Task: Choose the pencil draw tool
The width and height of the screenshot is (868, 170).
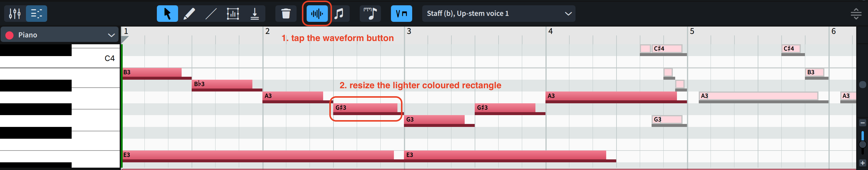Action: click(x=189, y=14)
